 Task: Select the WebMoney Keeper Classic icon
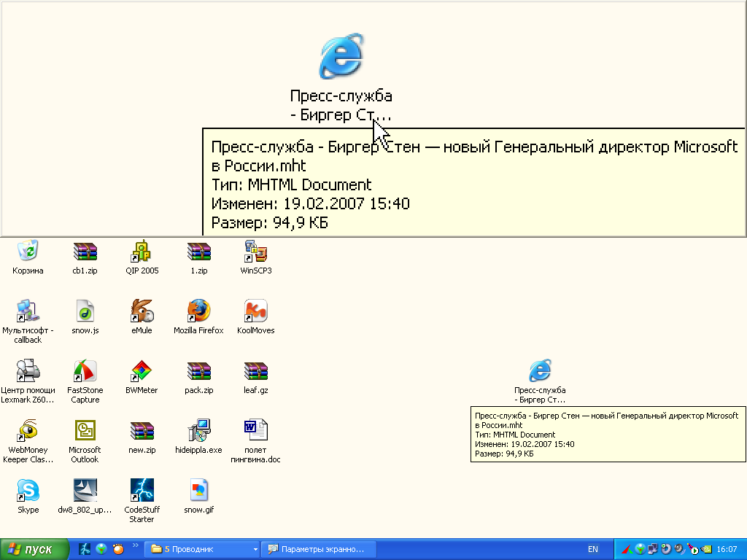pyautogui.click(x=28, y=431)
